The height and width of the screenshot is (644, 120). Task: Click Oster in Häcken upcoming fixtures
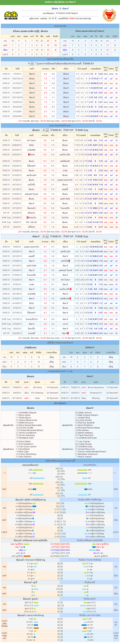point(37,398)
